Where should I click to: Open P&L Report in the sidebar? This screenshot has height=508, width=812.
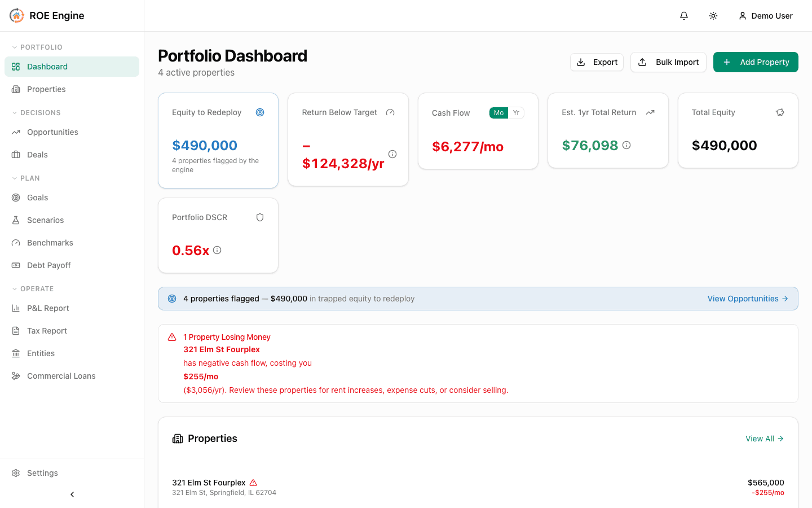(x=72, y=308)
